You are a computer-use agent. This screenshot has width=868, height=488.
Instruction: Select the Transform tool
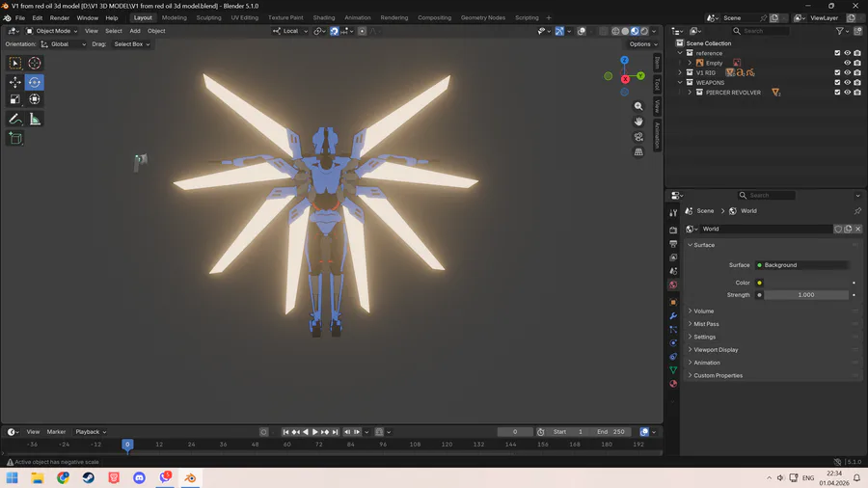click(35, 99)
